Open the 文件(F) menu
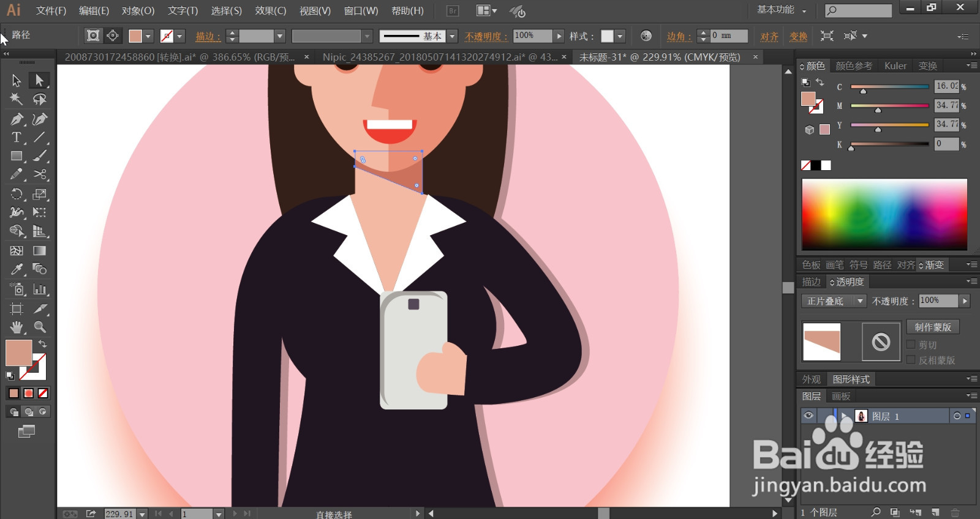 pos(51,10)
